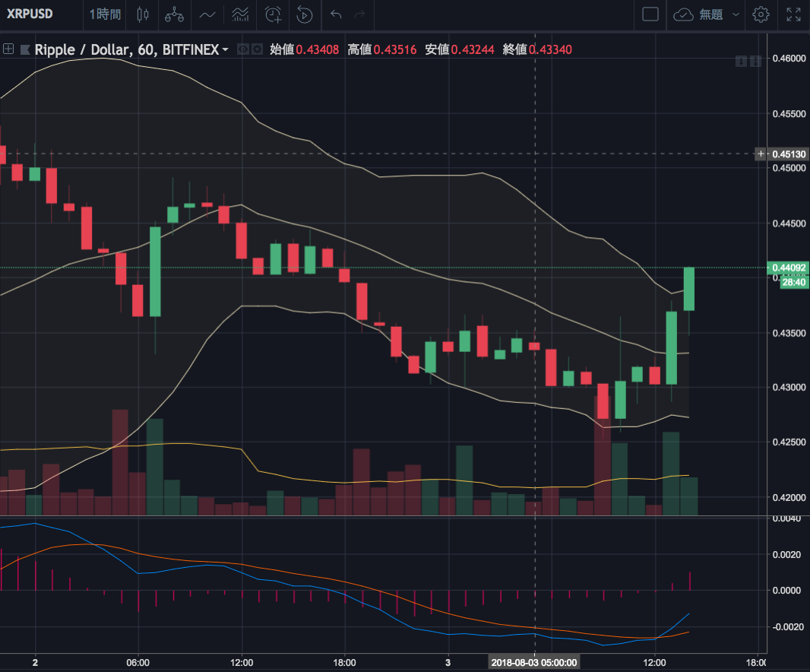This screenshot has width=810, height=672.
Task: Open the indicators wave-line icon
Action: [207, 15]
